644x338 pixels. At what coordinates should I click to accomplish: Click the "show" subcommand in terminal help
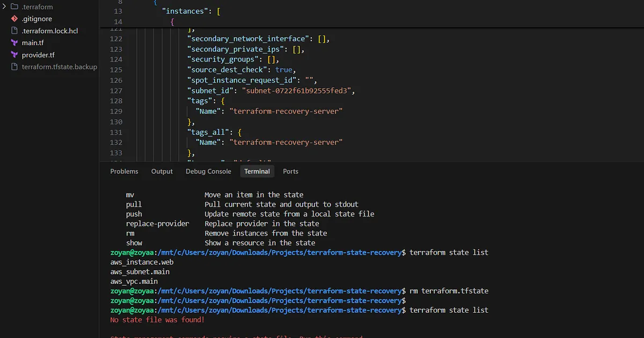pyautogui.click(x=134, y=243)
